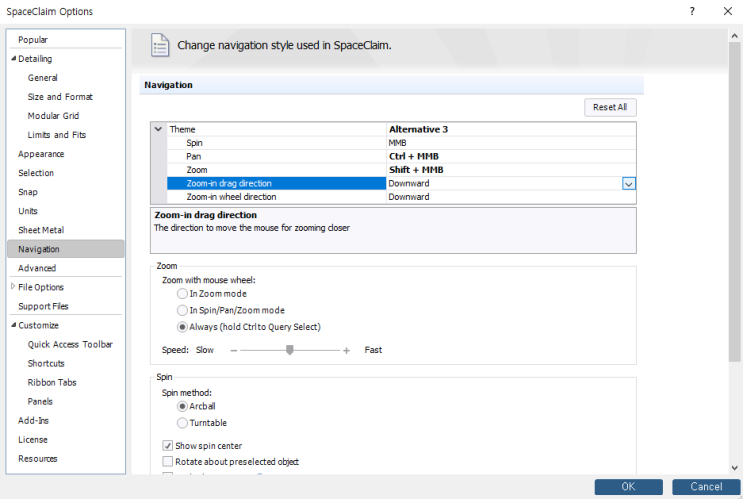Click the plus end of speed slider
The image size is (743, 499).
(346, 351)
